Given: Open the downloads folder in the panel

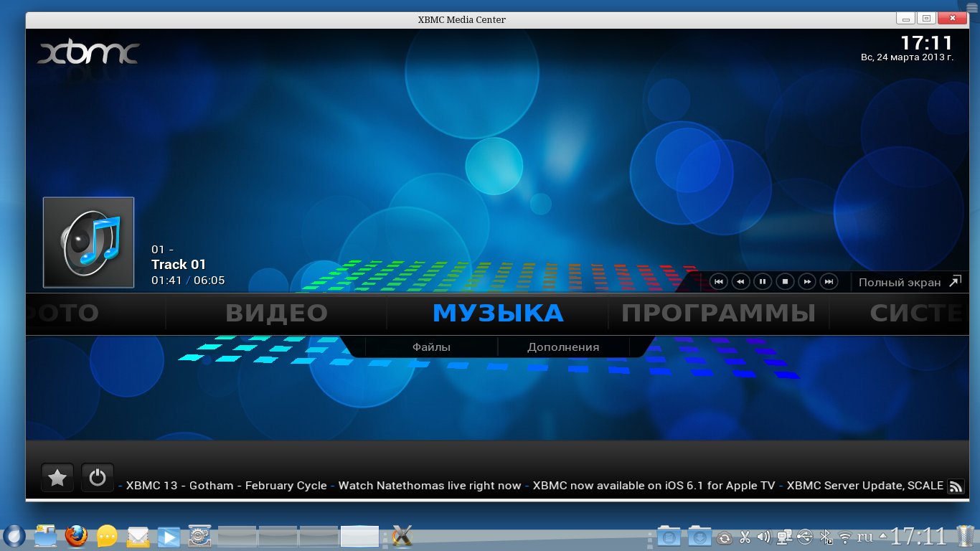Looking at the screenshot, I should pyautogui.click(x=699, y=536).
